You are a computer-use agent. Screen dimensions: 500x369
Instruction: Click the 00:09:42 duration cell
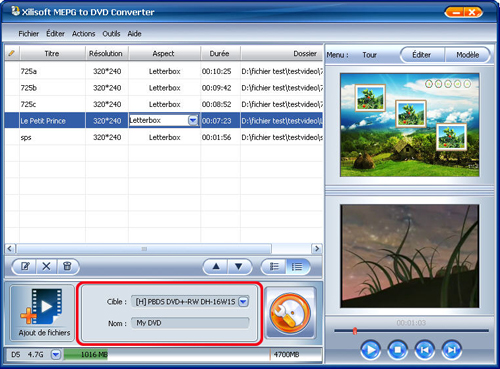point(217,88)
